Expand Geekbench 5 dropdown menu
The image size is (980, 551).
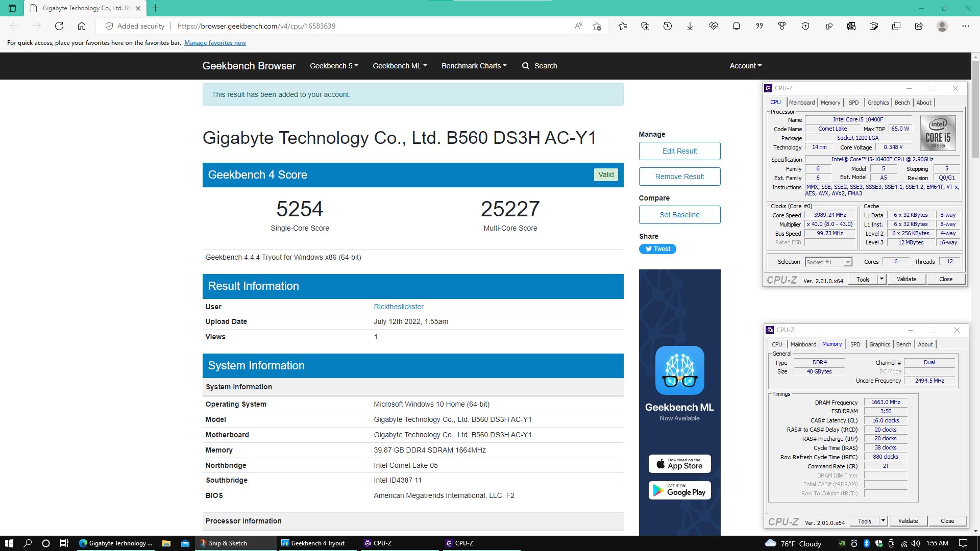click(334, 66)
